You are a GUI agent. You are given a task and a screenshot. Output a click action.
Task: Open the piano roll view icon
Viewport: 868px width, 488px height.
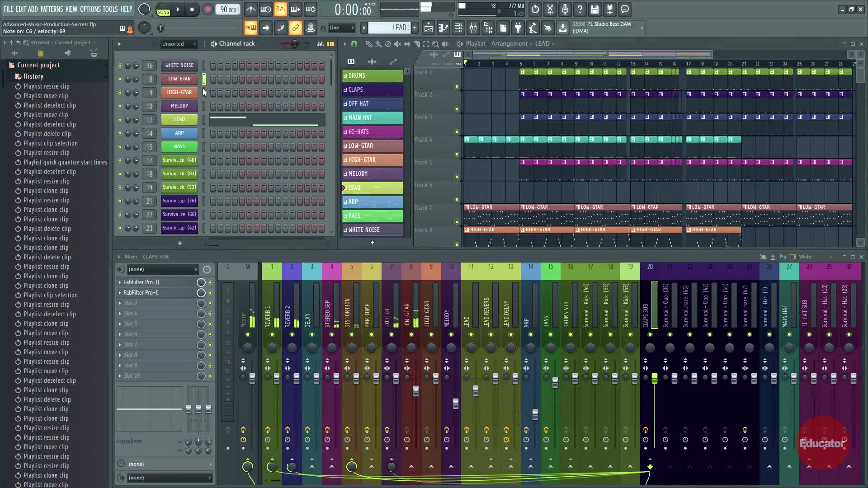click(443, 28)
